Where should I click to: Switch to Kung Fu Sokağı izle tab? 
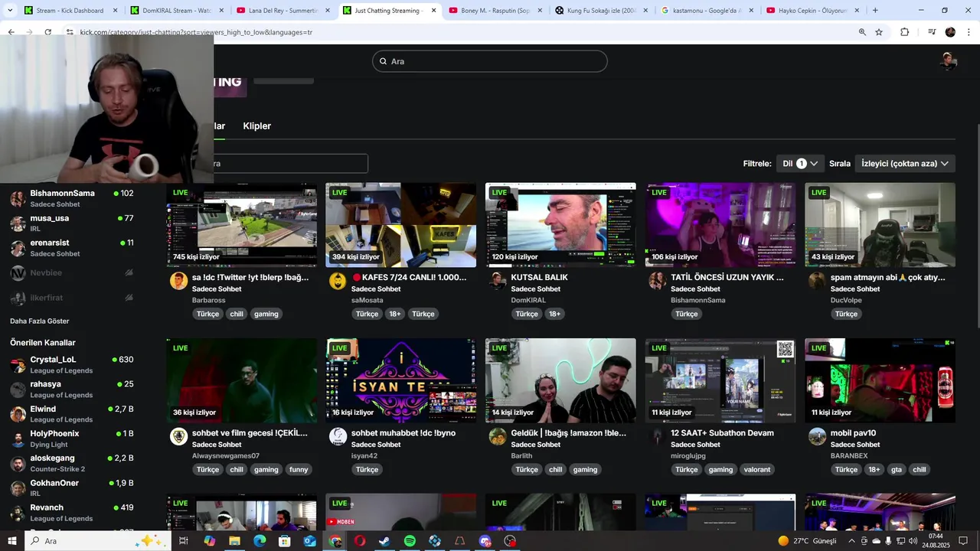[600, 11]
